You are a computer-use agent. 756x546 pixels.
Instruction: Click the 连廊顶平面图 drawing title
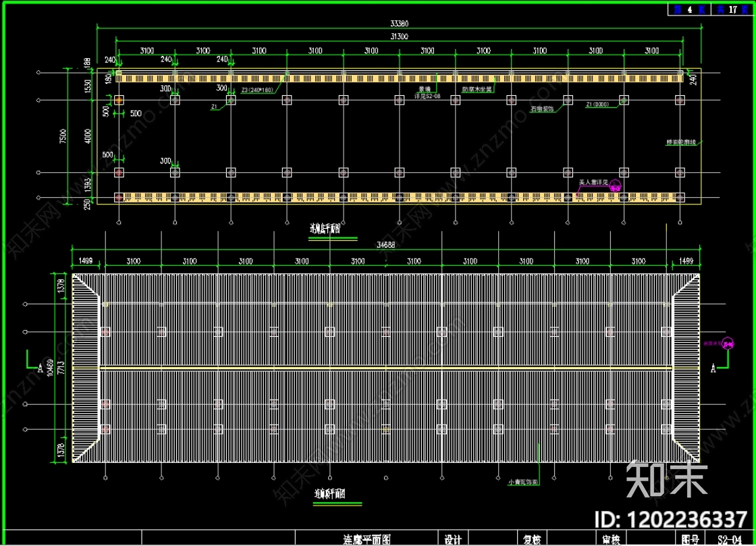(330, 493)
